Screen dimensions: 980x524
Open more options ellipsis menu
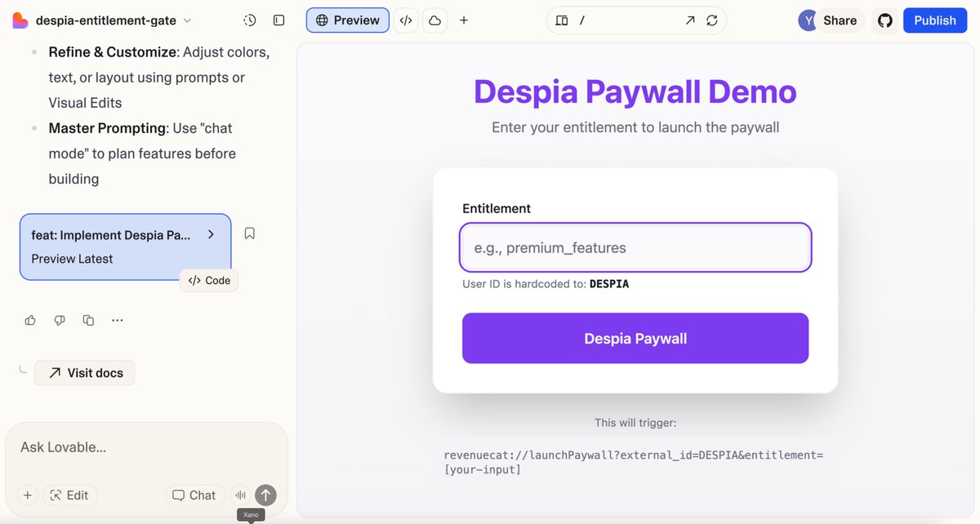tap(118, 320)
